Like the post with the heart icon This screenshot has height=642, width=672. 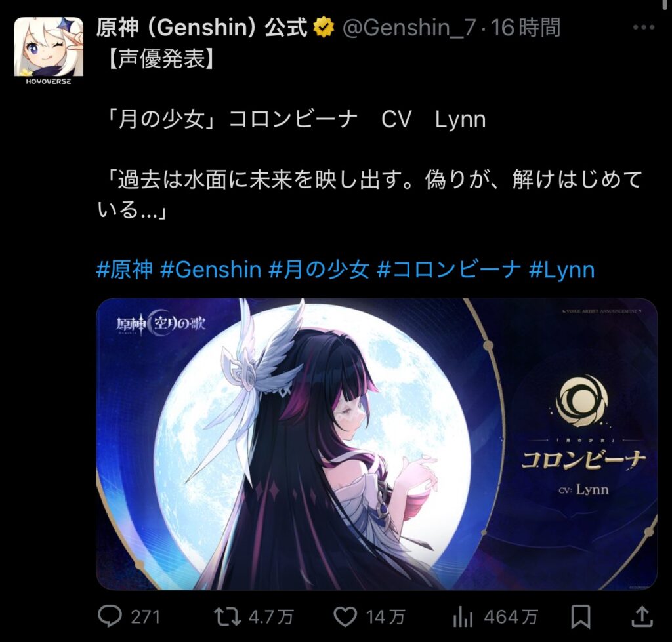point(345,617)
